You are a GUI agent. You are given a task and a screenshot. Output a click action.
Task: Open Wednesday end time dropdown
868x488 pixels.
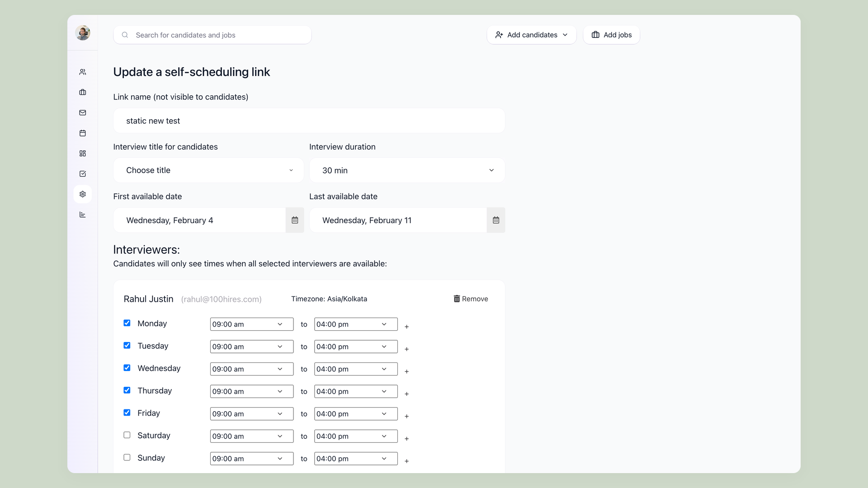tap(356, 369)
